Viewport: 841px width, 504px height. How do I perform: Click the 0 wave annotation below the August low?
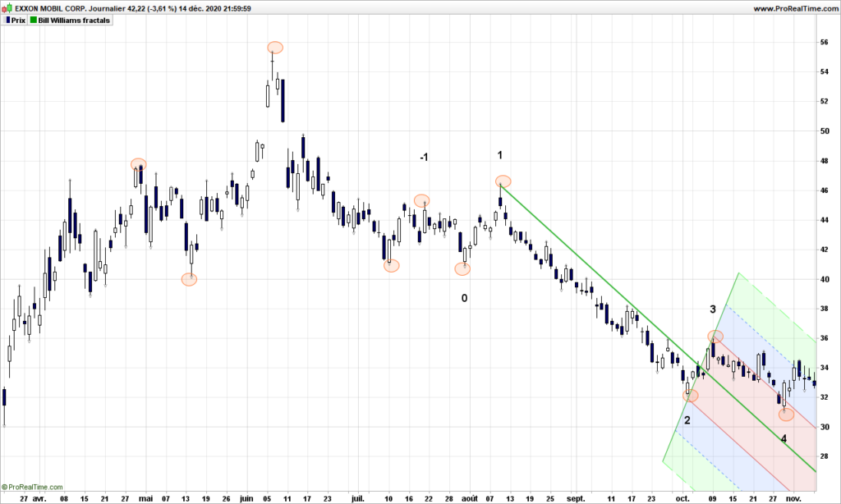465,298
